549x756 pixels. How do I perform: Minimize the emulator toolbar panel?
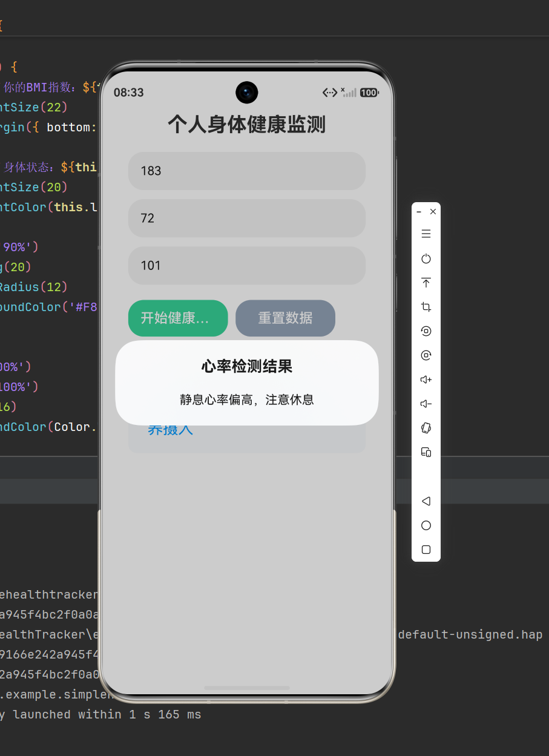(x=419, y=212)
